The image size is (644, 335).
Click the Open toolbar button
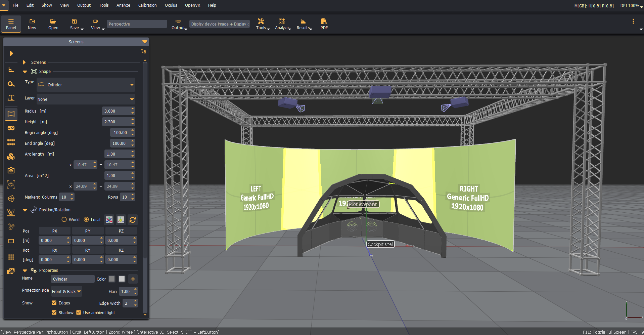click(x=53, y=24)
